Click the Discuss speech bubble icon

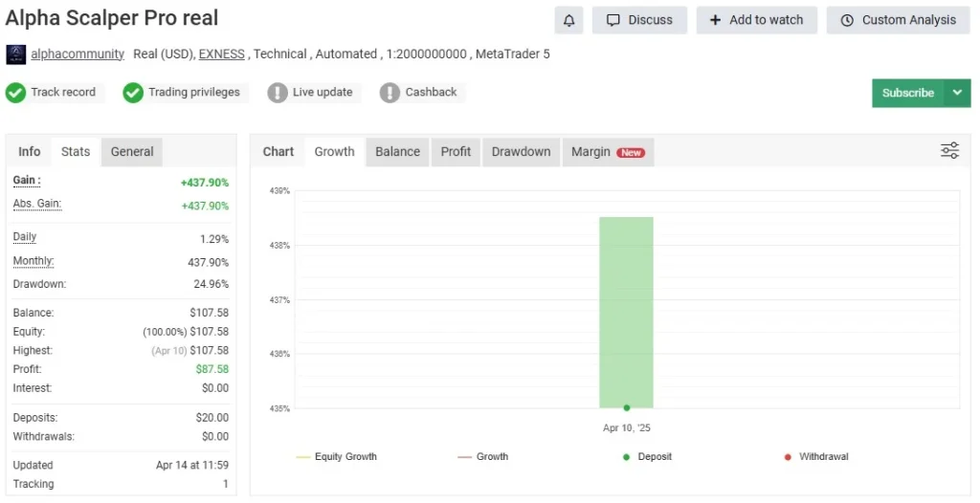(613, 20)
